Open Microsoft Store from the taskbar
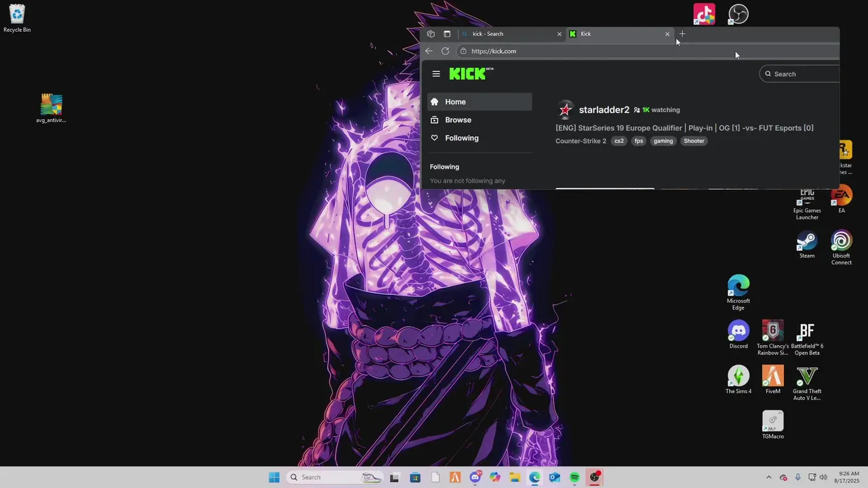This screenshot has width=868, height=488. point(415,477)
